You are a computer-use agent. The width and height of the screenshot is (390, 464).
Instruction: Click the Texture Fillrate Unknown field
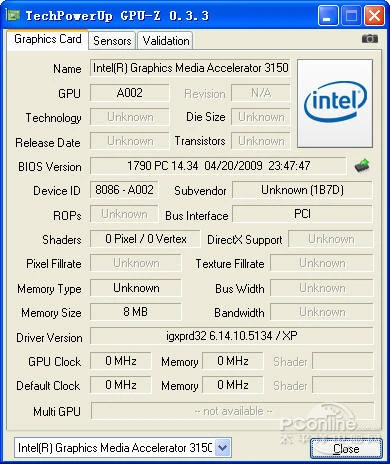coord(322,263)
